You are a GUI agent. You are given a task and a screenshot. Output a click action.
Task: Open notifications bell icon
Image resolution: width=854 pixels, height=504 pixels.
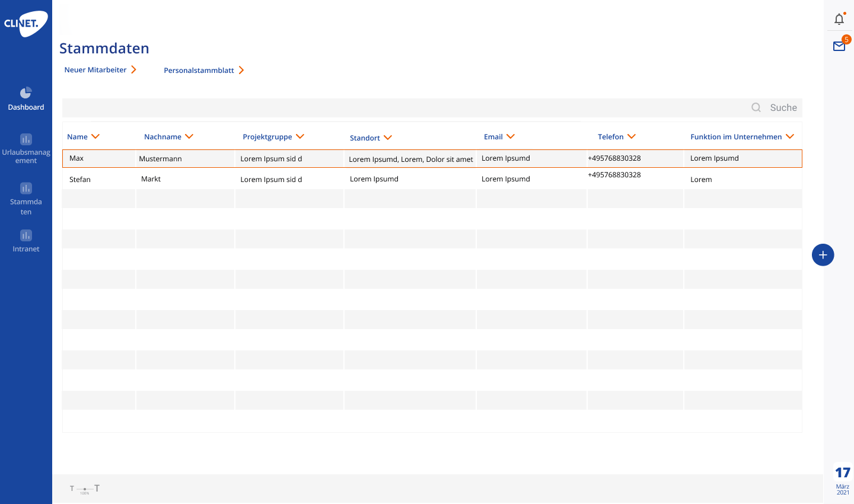pos(839,19)
